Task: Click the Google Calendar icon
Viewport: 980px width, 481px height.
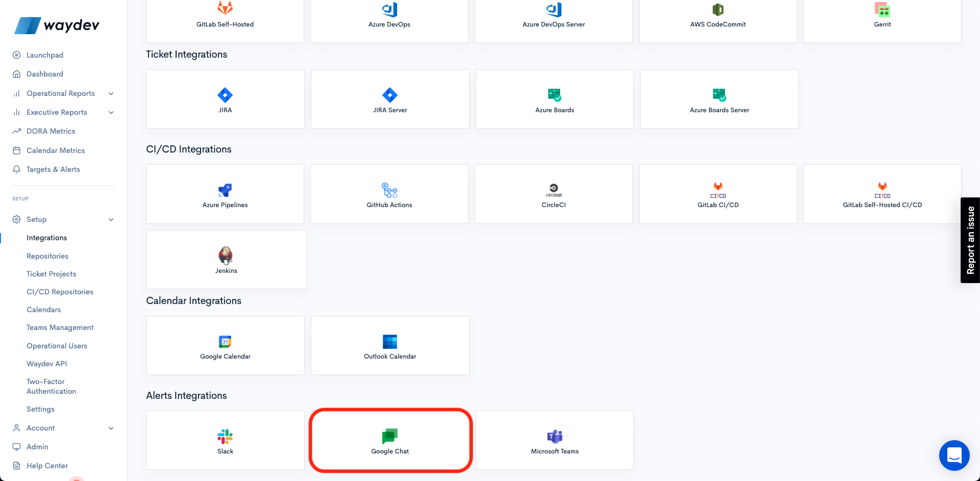Action: click(225, 341)
